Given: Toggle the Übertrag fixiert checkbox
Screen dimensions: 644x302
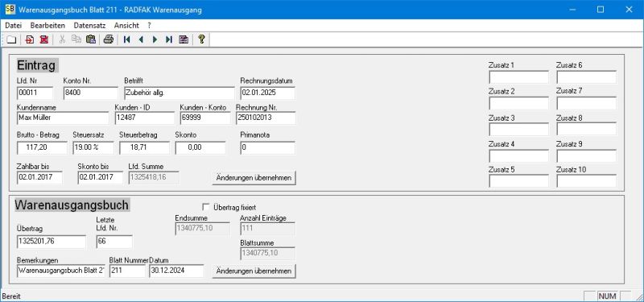Looking at the screenshot, I should coord(206,207).
